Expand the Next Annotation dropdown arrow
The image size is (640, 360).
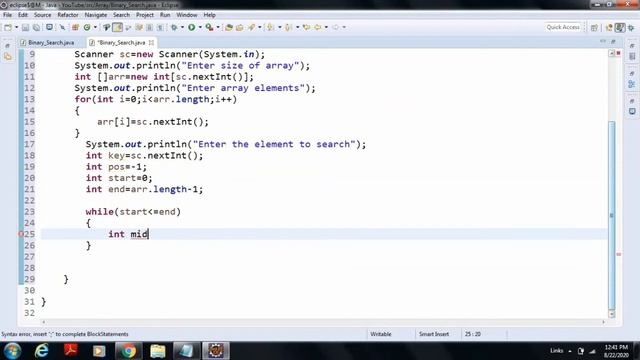point(280,27)
